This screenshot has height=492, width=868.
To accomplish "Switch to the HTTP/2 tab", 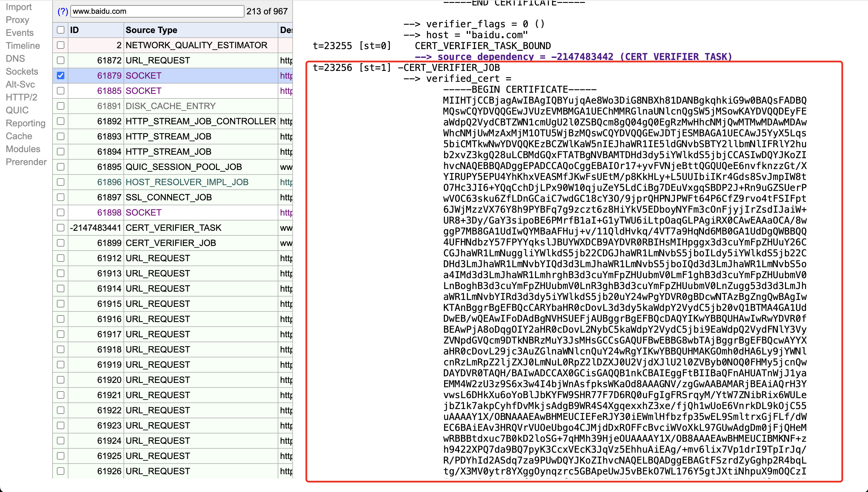I will (x=21, y=97).
